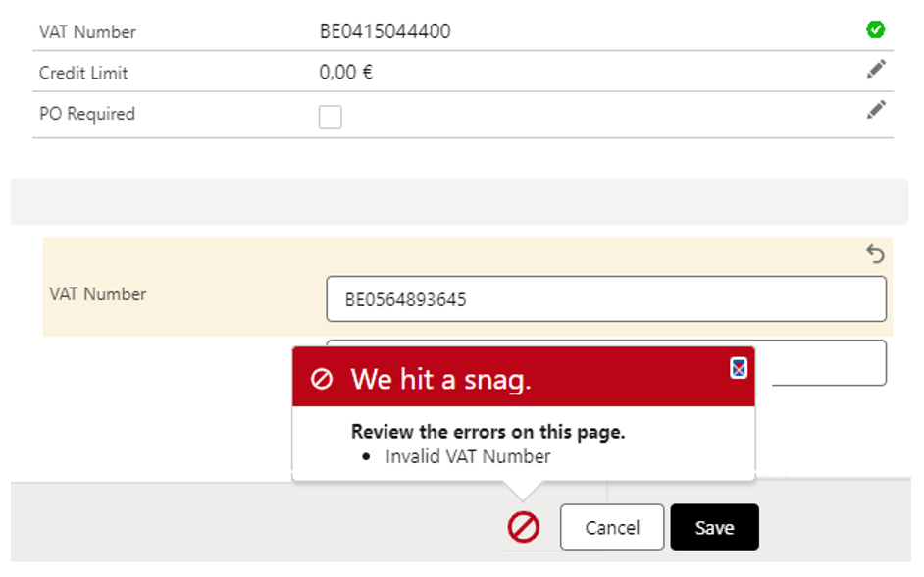Tick the PO Required checkbox
The image size is (924, 577).
pos(331,117)
